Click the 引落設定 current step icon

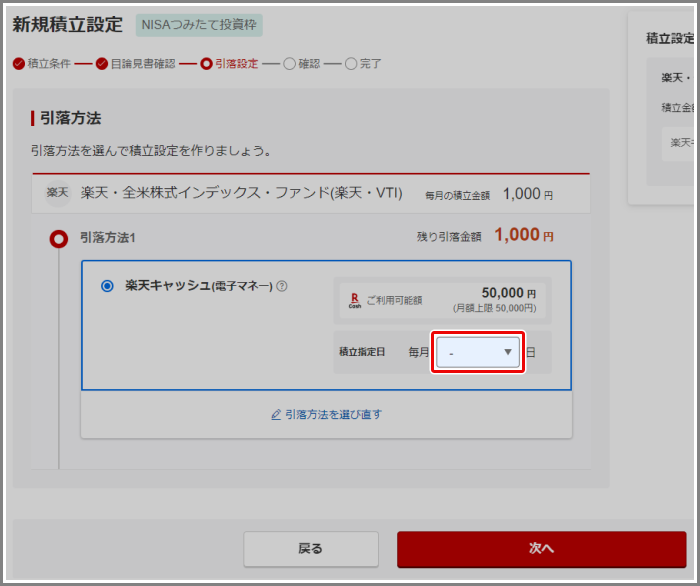(x=206, y=64)
